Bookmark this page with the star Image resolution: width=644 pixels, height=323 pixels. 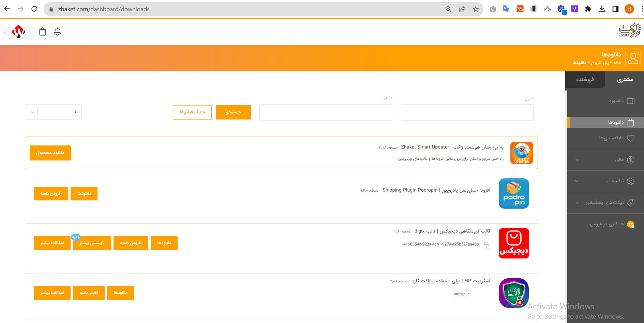click(476, 9)
